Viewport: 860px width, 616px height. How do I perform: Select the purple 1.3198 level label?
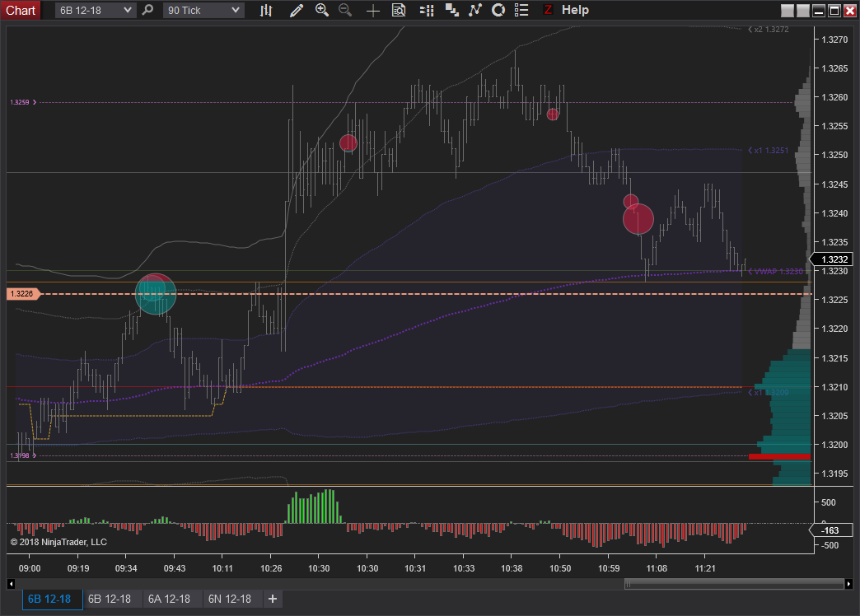coord(23,455)
